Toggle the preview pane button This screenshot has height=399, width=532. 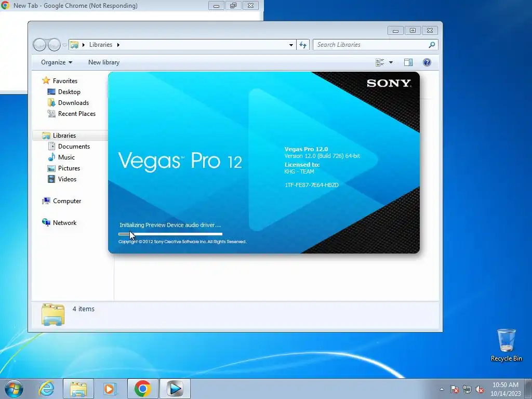(408, 62)
